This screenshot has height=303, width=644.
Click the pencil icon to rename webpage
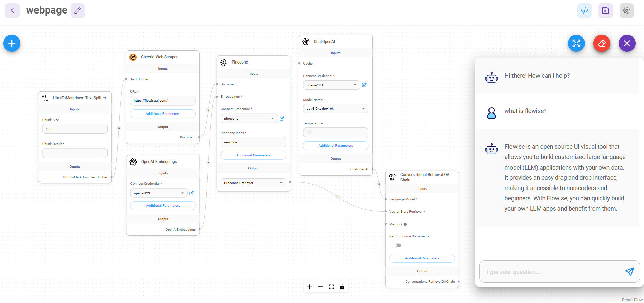point(78,11)
